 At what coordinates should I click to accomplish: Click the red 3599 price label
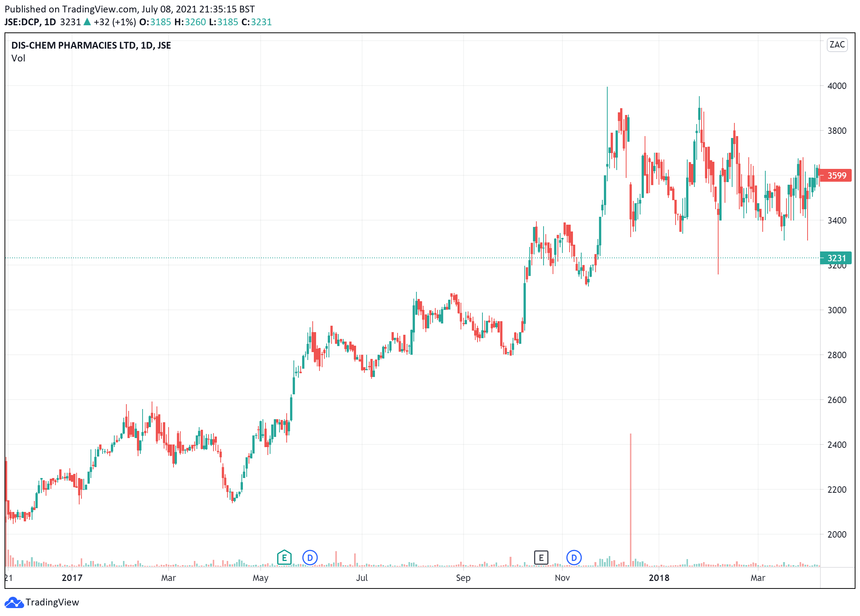pos(835,176)
